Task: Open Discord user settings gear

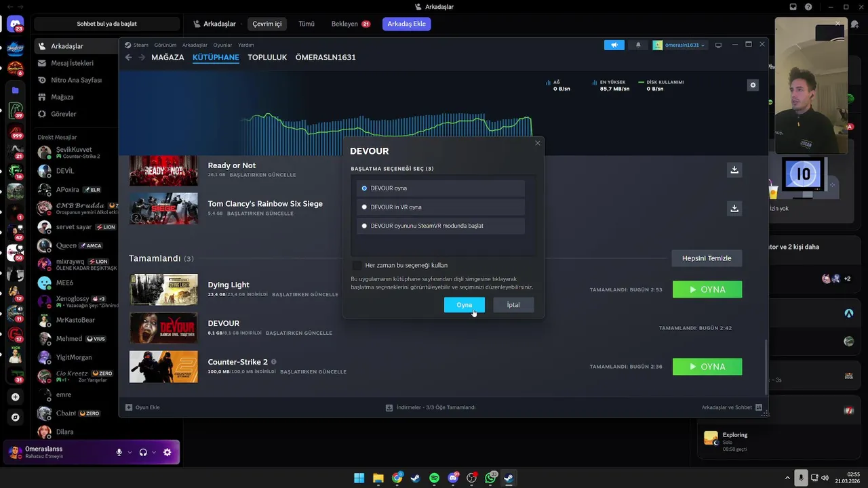Action: pyautogui.click(x=167, y=452)
